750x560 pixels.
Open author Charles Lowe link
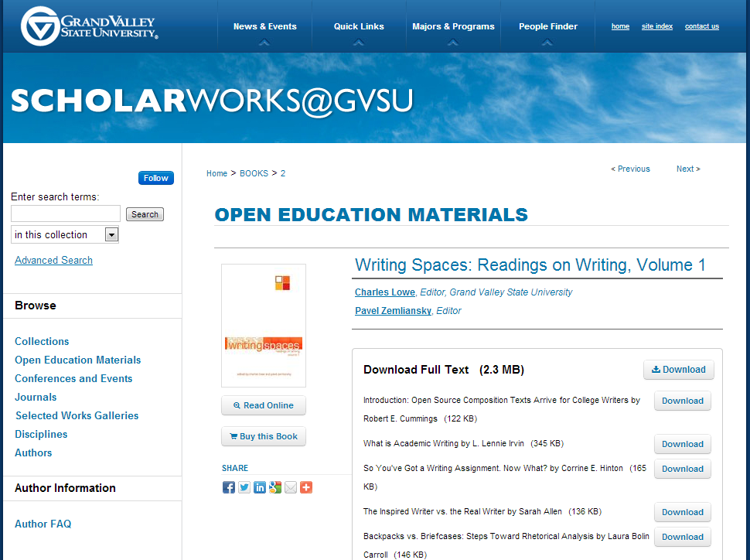pos(385,292)
